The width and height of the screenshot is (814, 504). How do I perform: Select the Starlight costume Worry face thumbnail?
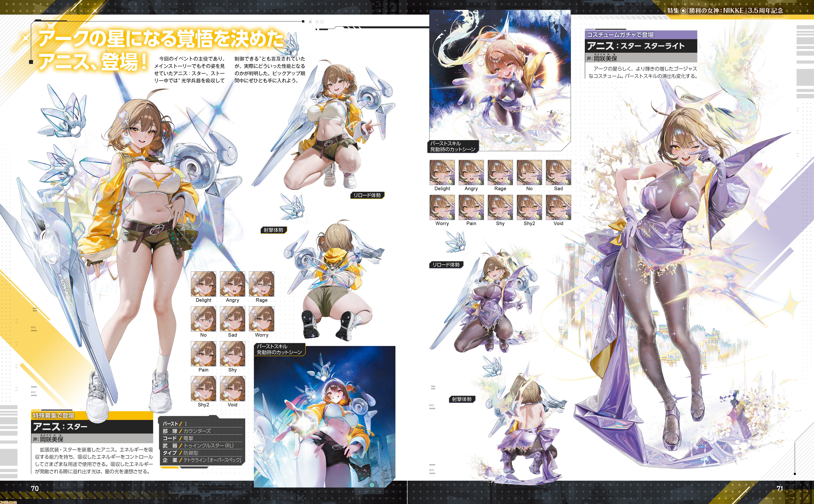442,207
